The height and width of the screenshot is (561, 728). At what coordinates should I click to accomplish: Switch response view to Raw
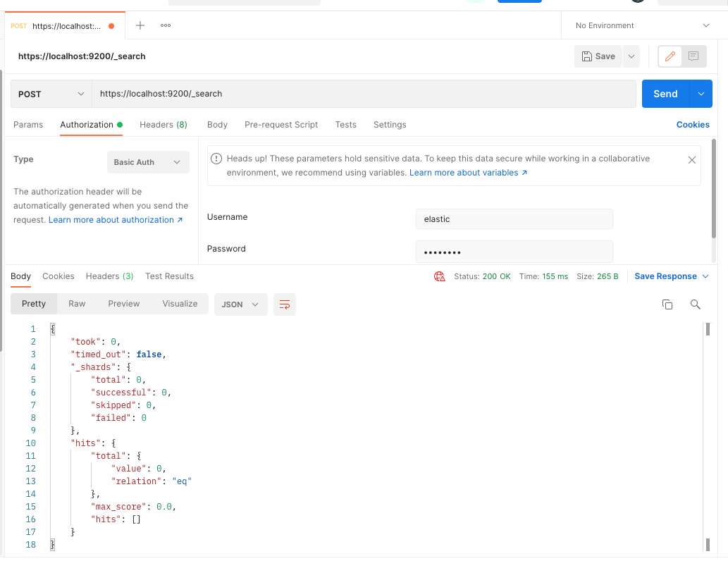[76, 304]
